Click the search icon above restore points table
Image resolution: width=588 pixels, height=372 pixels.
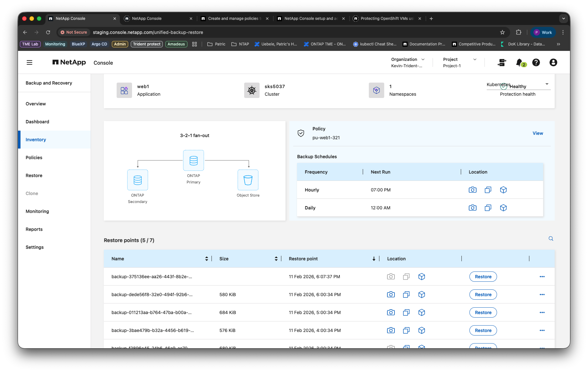pos(551,239)
